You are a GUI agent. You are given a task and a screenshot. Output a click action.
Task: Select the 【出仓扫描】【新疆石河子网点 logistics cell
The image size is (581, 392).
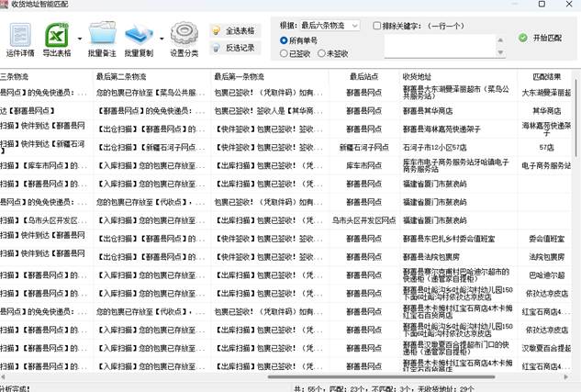pos(151,148)
